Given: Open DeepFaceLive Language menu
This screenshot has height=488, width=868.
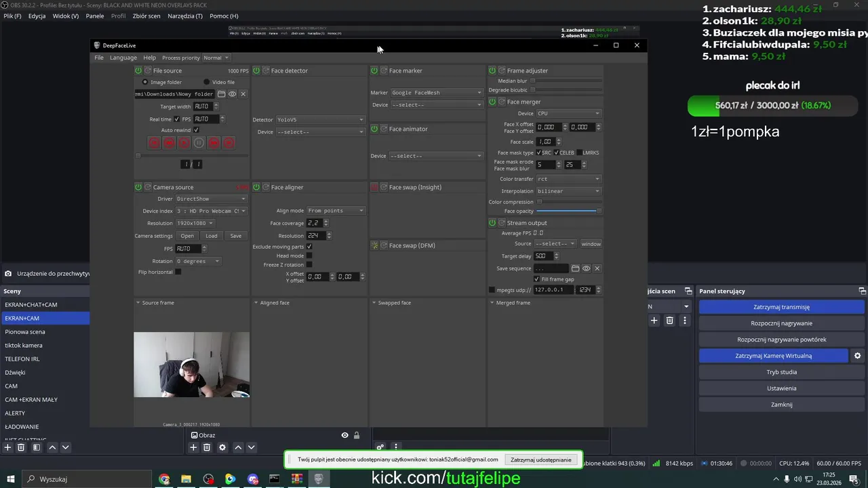Looking at the screenshot, I should (123, 58).
